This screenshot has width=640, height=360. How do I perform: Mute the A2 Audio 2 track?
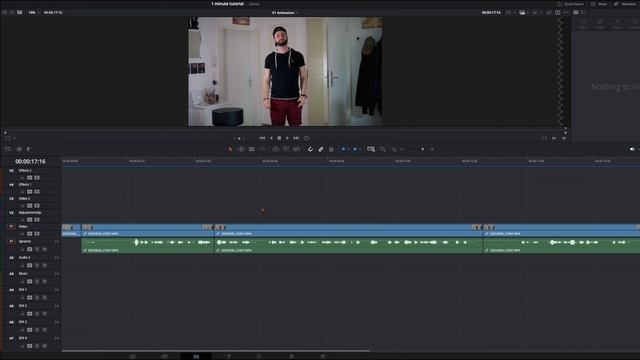tap(44, 265)
